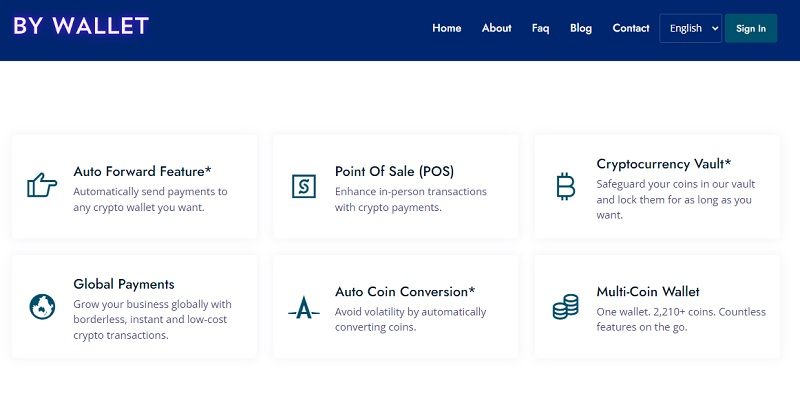Go to the Home menu item
The height and width of the screenshot is (400, 800).
pos(447,28)
